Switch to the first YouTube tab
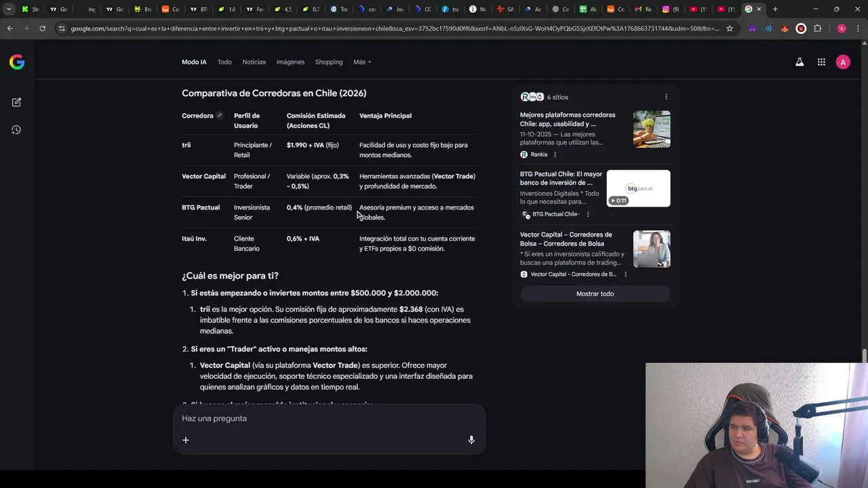This screenshot has width=868, height=488. 698,9
